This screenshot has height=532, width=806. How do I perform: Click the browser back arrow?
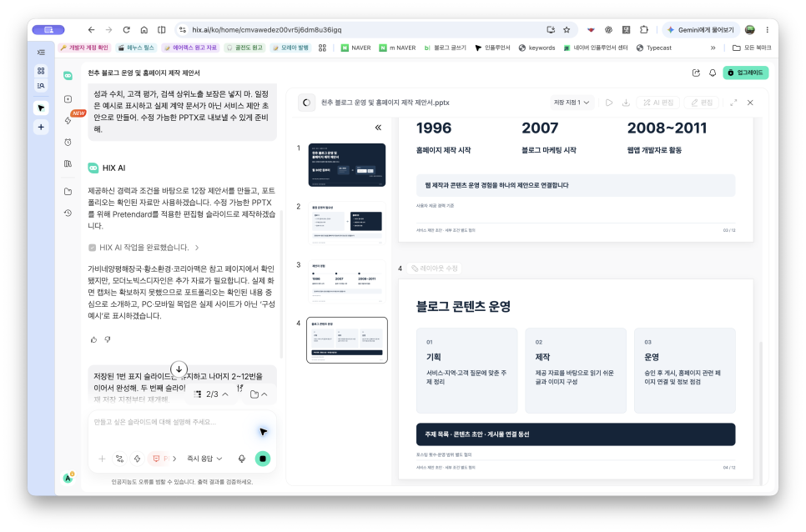[91, 30]
